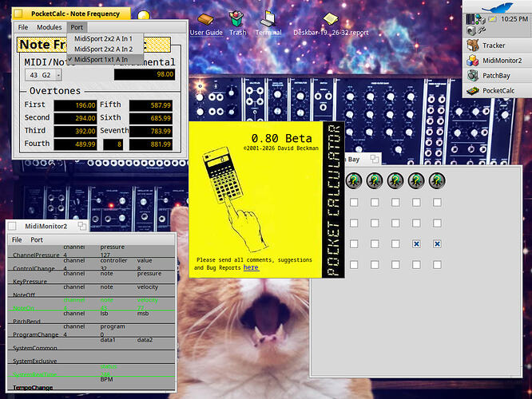The width and height of the screenshot is (532, 399).
Task: Open the File menu in MidiMonitor2
Action: coord(17,239)
